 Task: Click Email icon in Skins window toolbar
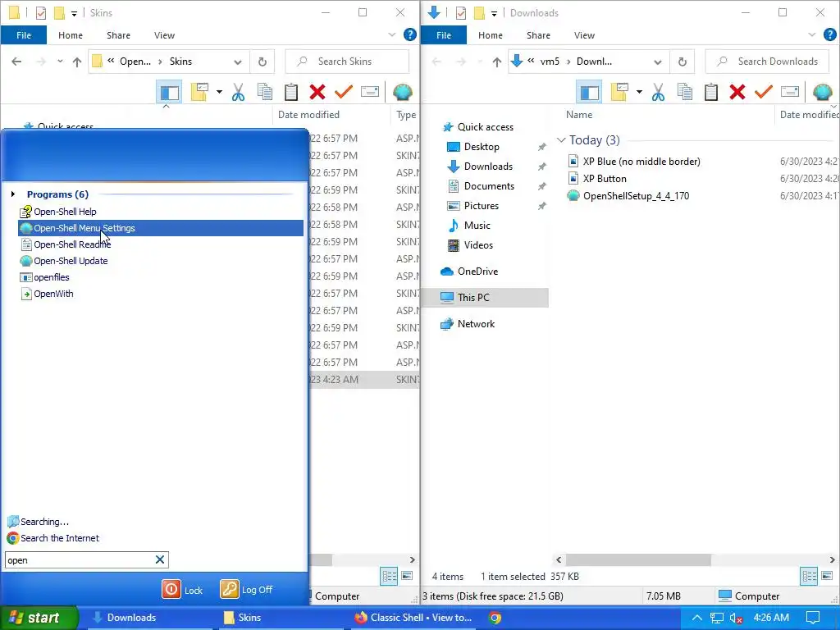pyautogui.click(x=370, y=92)
